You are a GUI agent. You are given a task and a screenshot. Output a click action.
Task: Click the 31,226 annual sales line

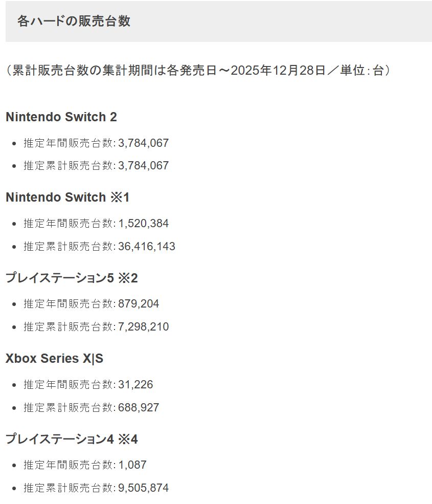88,385
